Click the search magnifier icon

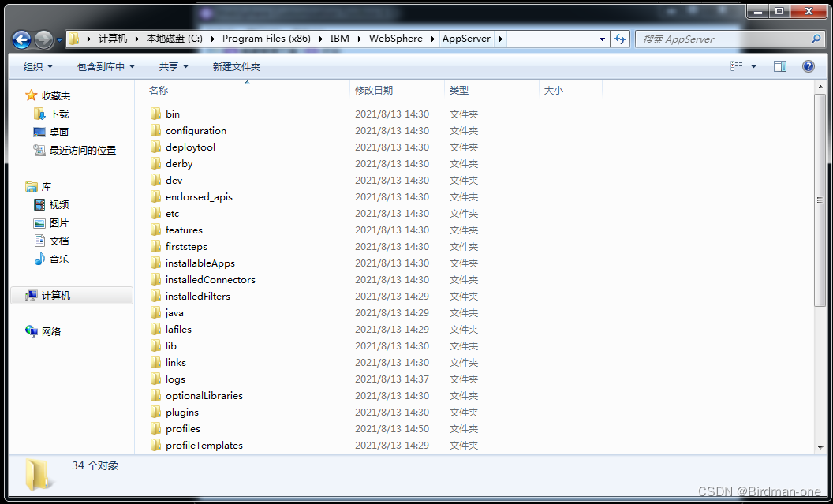pyautogui.click(x=816, y=39)
